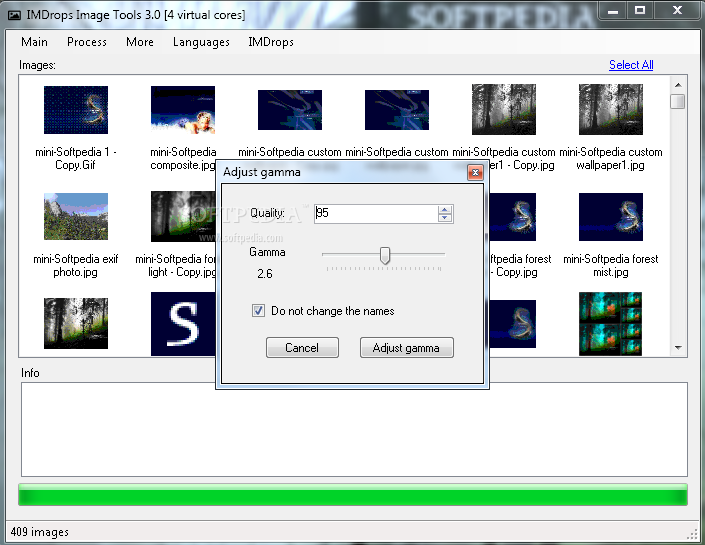This screenshot has width=705, height=545.
Task: Open the Languages menu
Action: [x=201, y=42]
